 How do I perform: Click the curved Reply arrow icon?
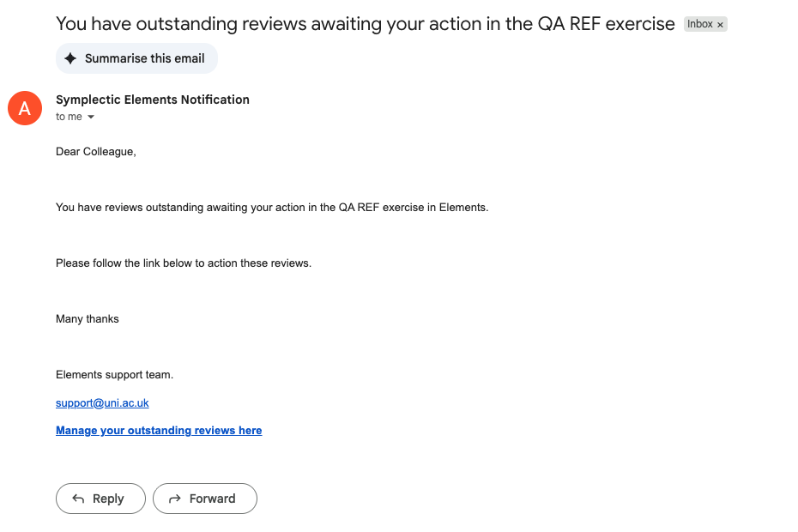(78, 499)
